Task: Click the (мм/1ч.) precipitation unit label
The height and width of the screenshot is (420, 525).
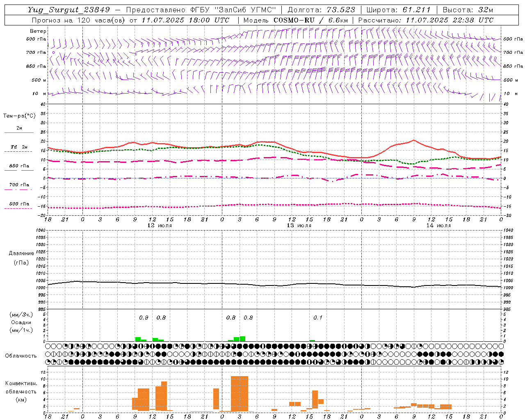Action: [21, 330]
